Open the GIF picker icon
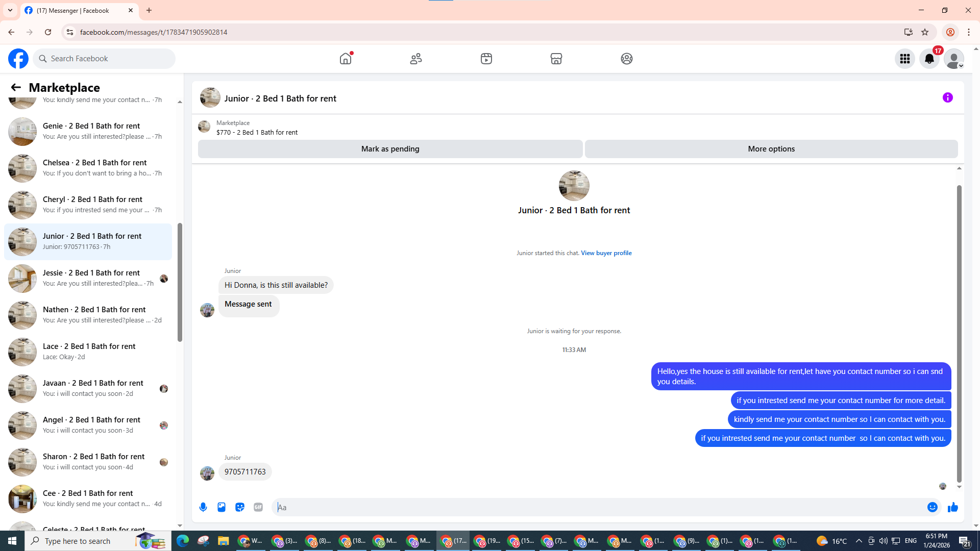Image resolution: width=980 pixels, height=551 pixels. coord(258,507)
